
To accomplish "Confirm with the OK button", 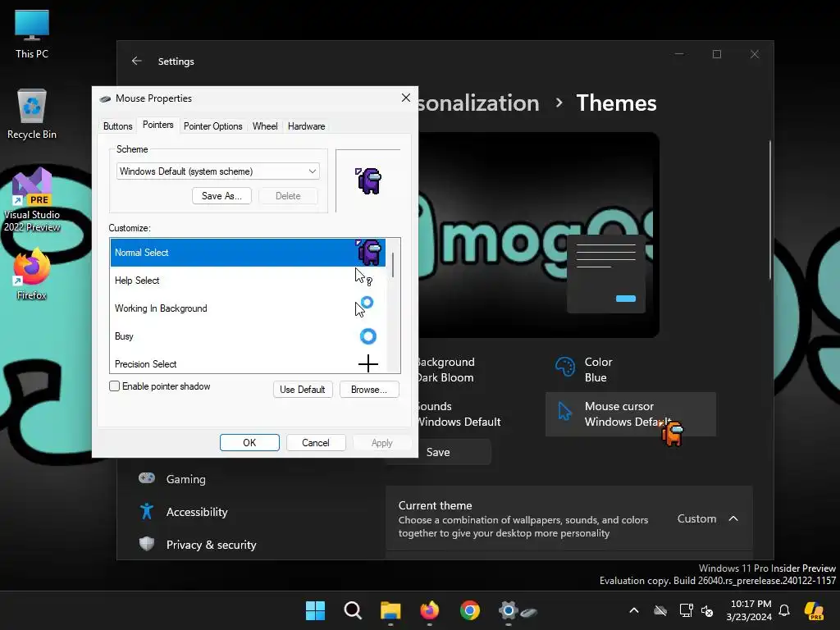I will pos(249,442).
